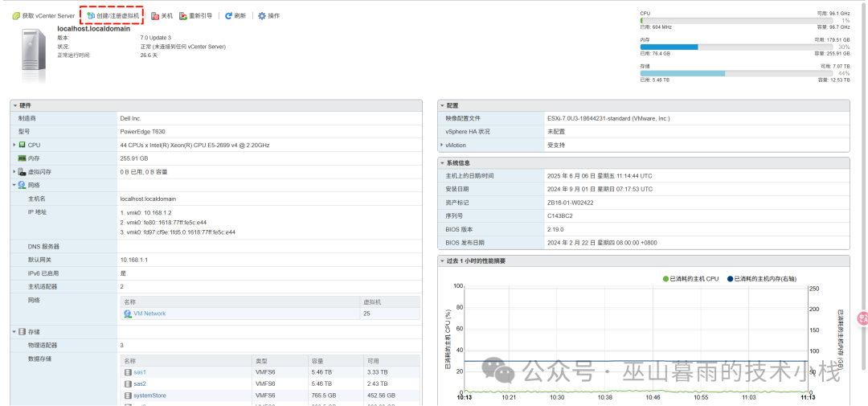868x406 pixels.
Task: Click the image profile ESXi-7.0U3-18644231-standard
Action: coord(608,118)
